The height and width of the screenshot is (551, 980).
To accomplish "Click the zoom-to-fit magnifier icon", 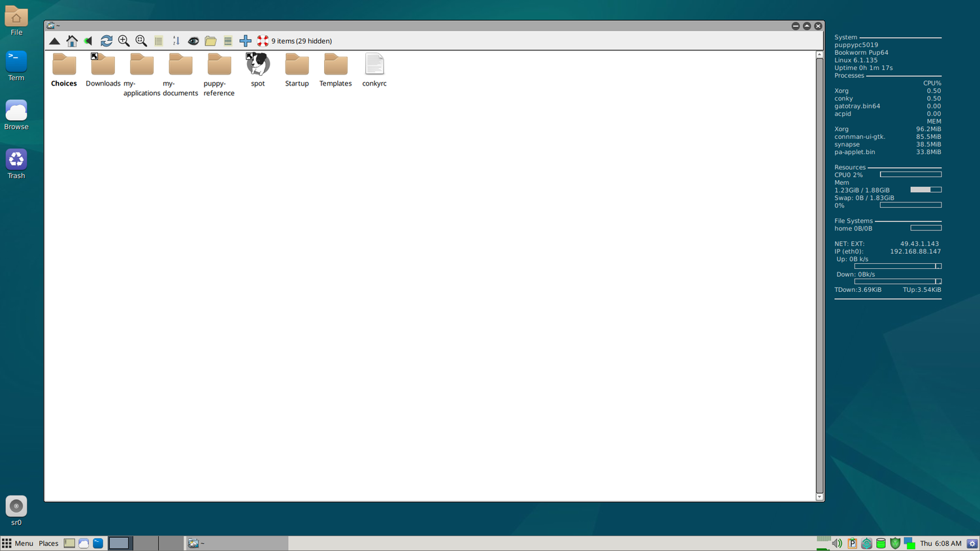I will tap(141, 41).
